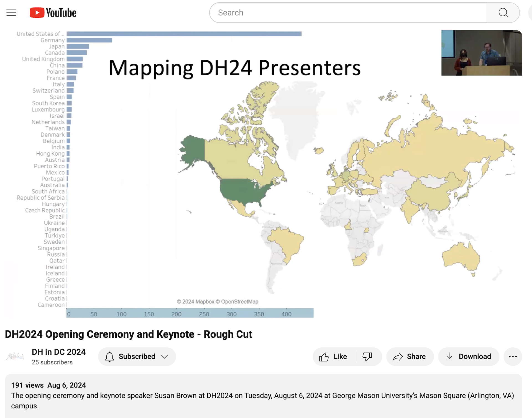
Task: Click the thumbs-up Like icon
Action: [324, 357]
